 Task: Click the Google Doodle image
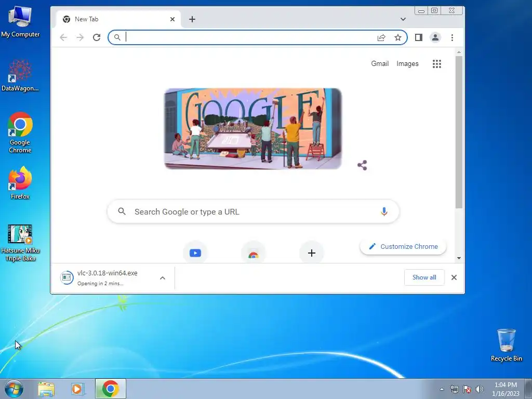pyautogui.click(x=253, y=129)
